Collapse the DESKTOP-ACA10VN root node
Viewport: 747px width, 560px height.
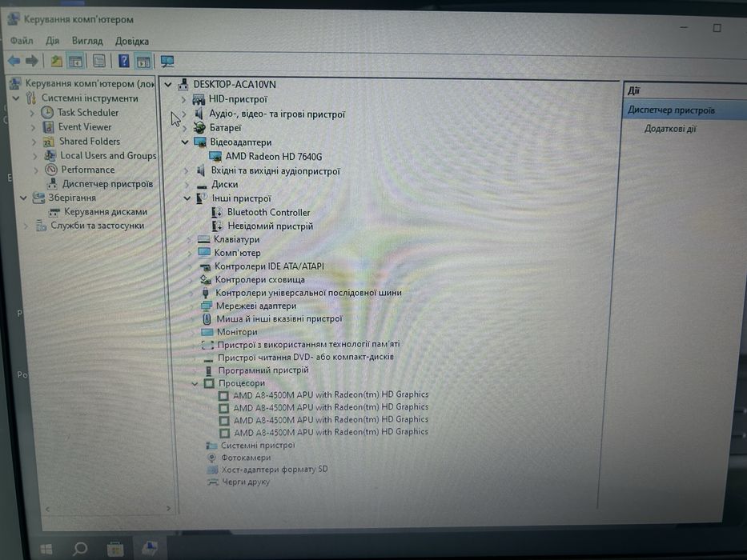click(x=167, y=85)
